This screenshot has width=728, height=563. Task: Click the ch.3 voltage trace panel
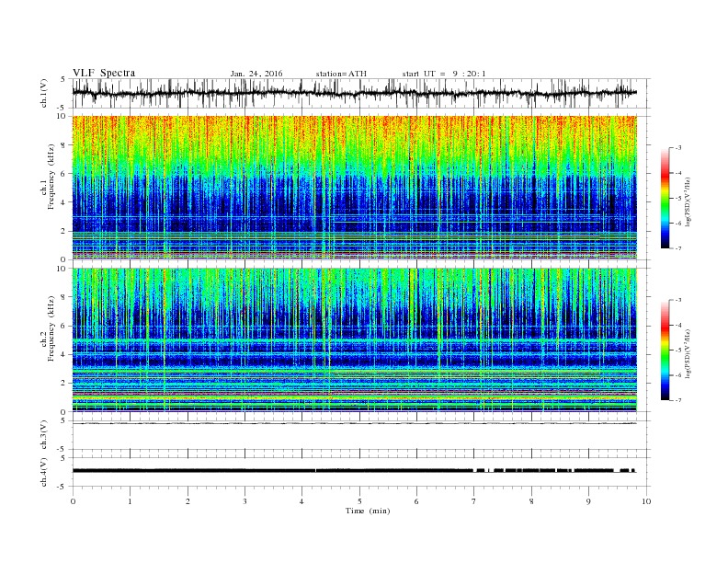click(x=360, y=435)
